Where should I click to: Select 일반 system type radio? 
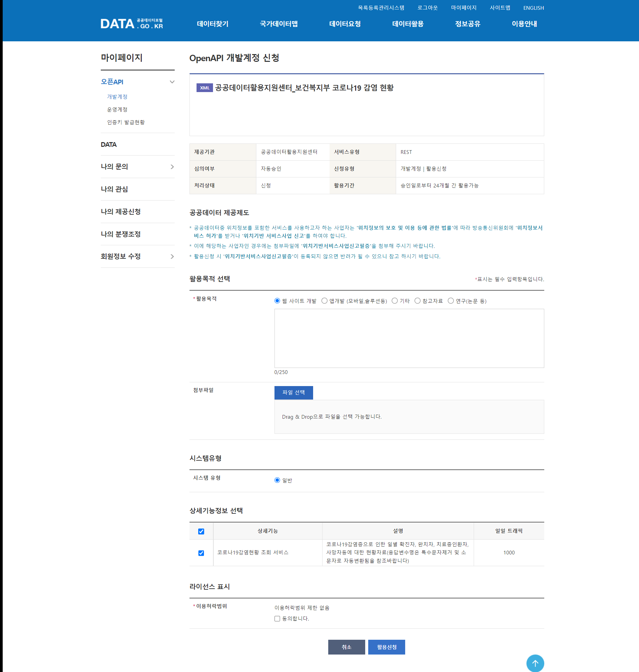tap(277, 480)
